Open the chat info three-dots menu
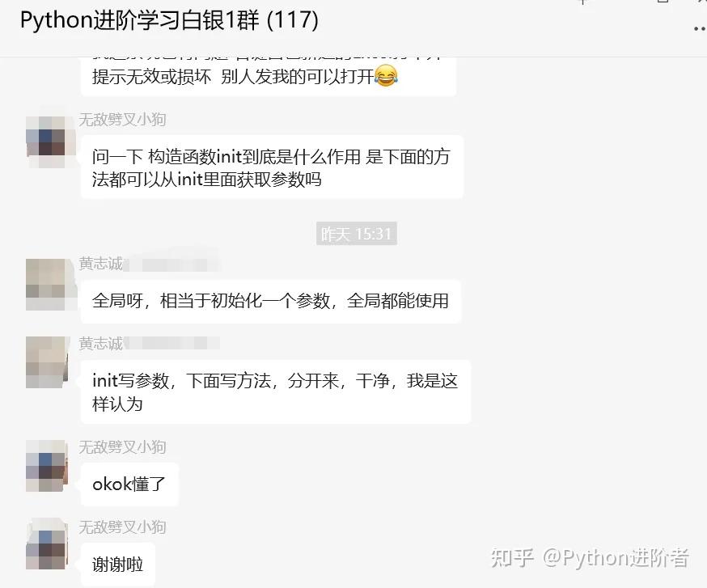 pyautogui.click(x=701, y=28)
